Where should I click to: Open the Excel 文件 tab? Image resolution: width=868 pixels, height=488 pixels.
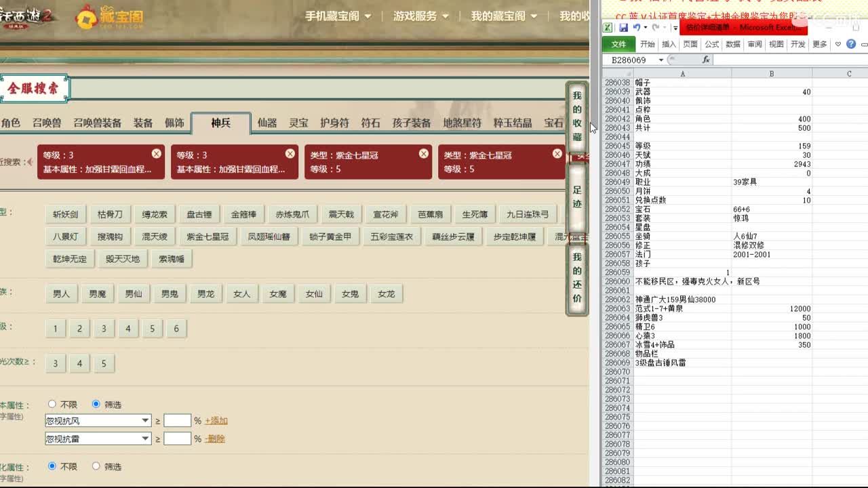click(618, 44)
